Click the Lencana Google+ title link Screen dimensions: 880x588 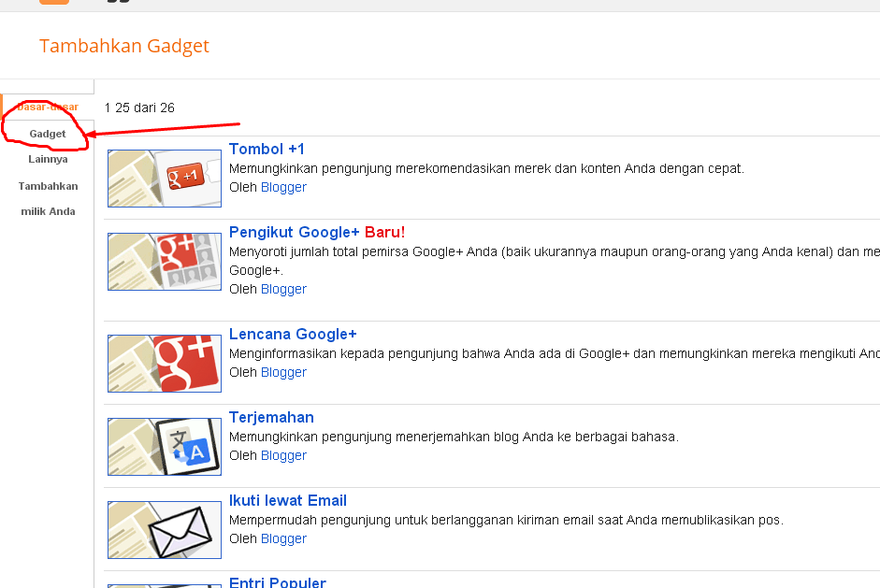pyautogui.click(x=293, y=335)
